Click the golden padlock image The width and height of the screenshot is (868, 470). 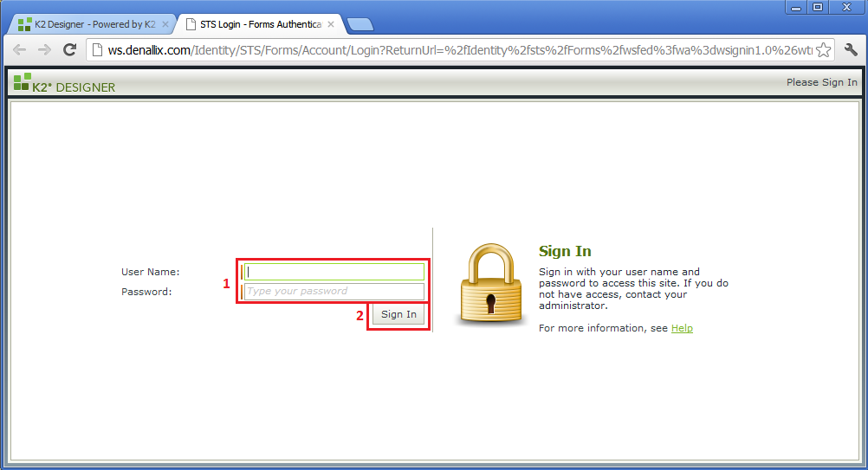pyautogui.click(x=491, y=284)
